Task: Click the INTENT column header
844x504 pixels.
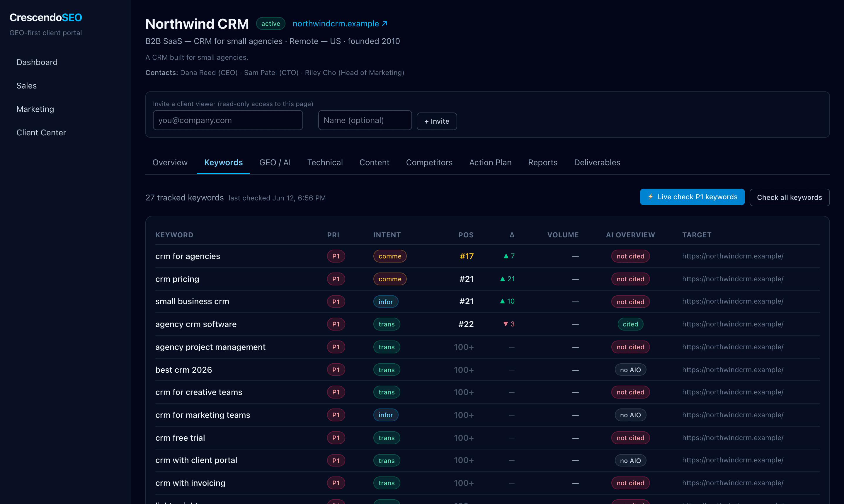Action: tap(387, 235)
